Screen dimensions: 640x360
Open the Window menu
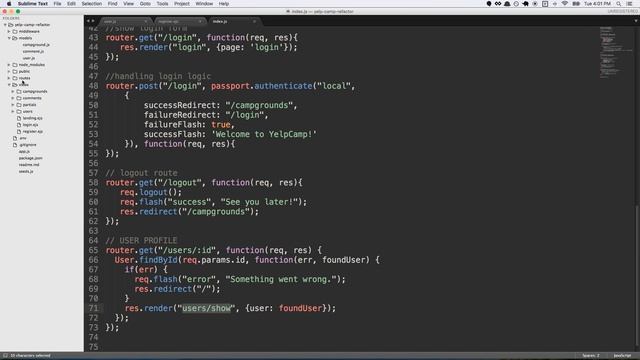204,4
